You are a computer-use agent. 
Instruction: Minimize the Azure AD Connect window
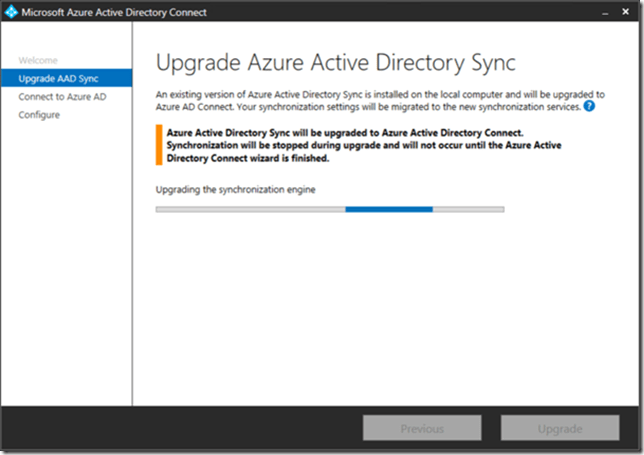(x=603, y=12)
